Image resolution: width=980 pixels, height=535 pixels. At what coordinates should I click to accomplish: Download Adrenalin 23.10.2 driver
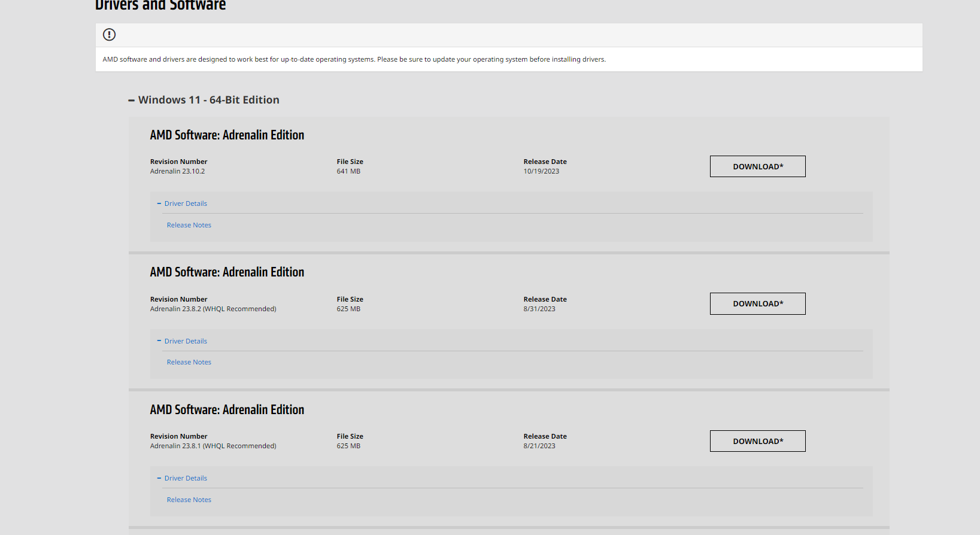point(757,166)
